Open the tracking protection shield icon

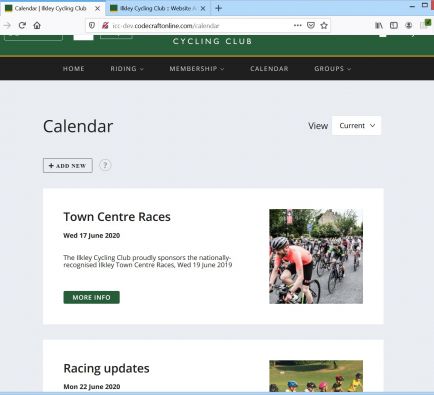click(x=92, y=25)
